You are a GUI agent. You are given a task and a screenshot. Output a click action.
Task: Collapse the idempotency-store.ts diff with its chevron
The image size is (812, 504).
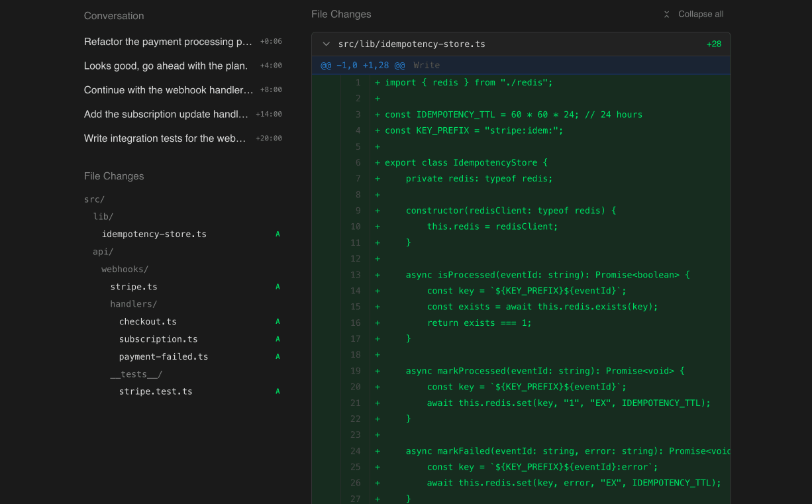pyautogui.click(x=326, y=44)
